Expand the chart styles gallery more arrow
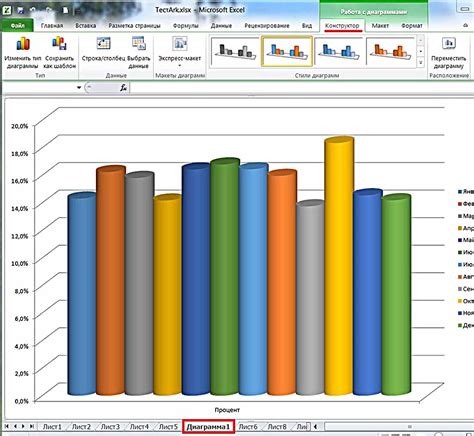The image size is (474, 436). pos(421,62)
